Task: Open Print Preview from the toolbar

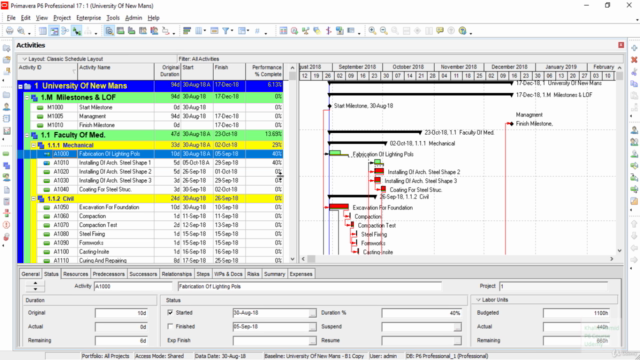Action: pyautogui.click(x=21, y=31)
